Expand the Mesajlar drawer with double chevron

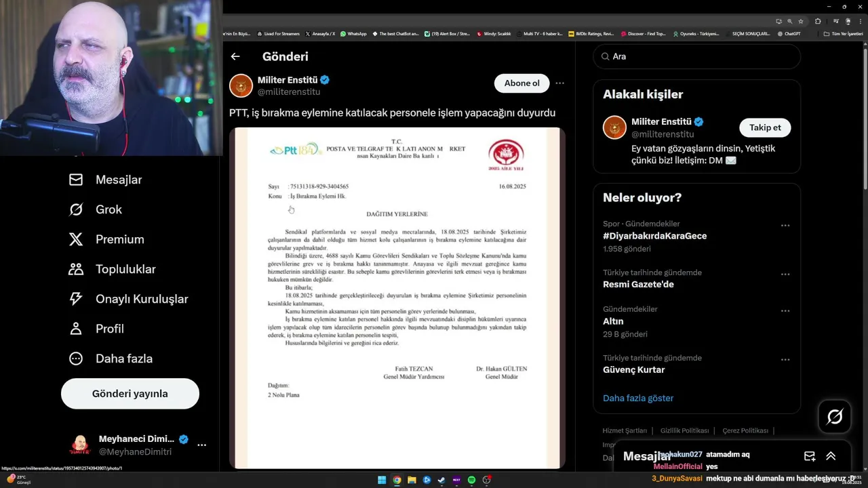click(x=831, y=457)
